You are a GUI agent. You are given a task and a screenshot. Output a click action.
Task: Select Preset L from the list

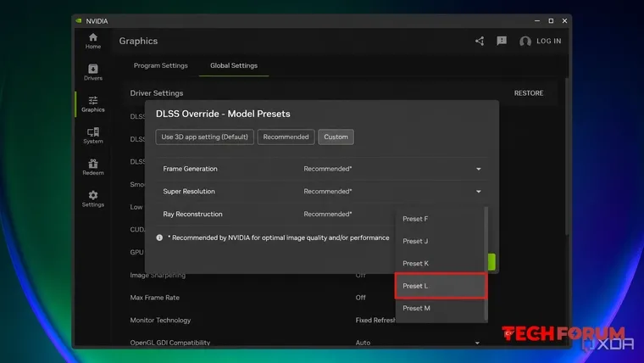[x=440, y=286]
